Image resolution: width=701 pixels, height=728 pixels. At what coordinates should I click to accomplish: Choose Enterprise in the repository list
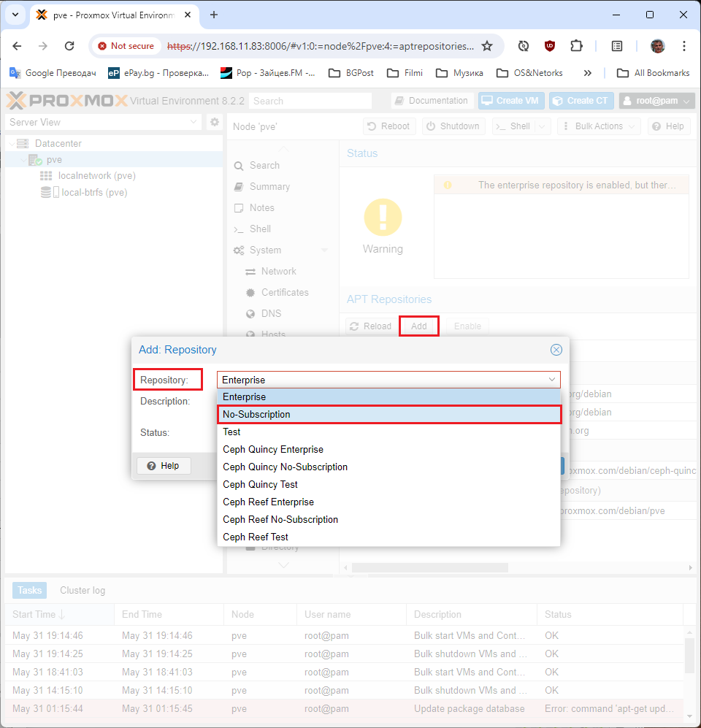coord(389,397)
